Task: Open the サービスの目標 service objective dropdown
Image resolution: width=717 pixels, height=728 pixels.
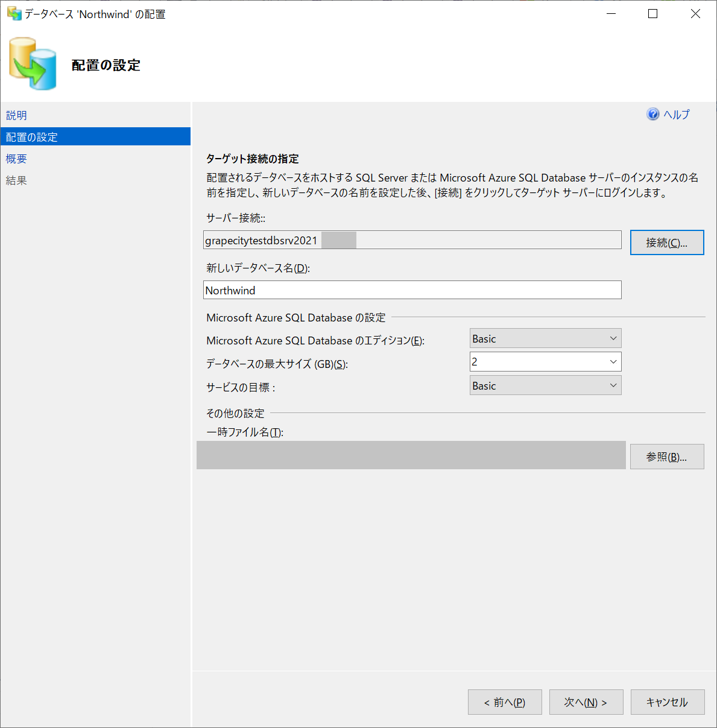Action: (x=546, y=385)
